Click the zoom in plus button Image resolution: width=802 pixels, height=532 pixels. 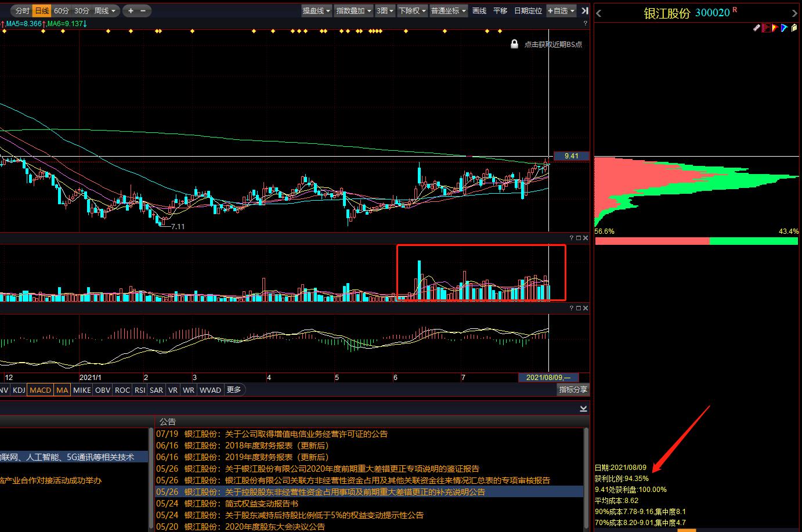coord(131,10)
